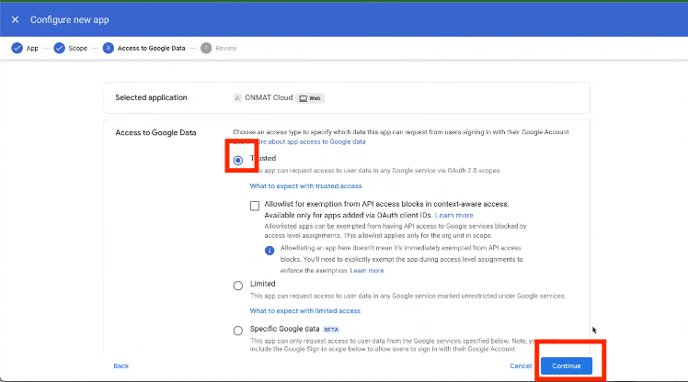Close the Configure new app dialog
688x382 pixels.
pyautogui.click(x=15, y=20)
